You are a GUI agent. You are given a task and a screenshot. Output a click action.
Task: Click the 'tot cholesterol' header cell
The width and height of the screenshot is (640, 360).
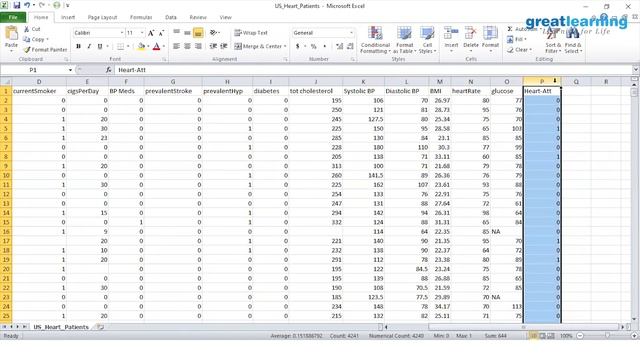pyautogui.click(x=316, y=91)
